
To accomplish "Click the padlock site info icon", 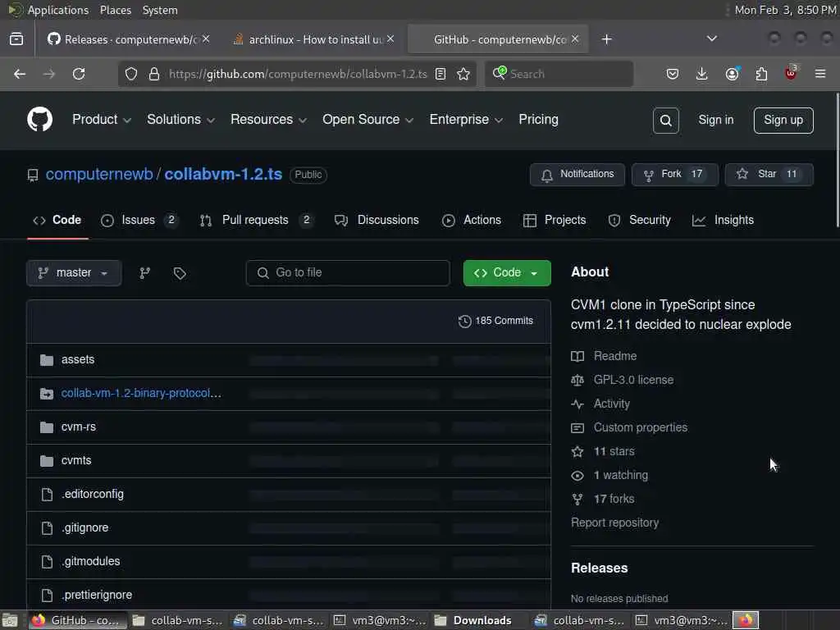I will coord(153,74).
